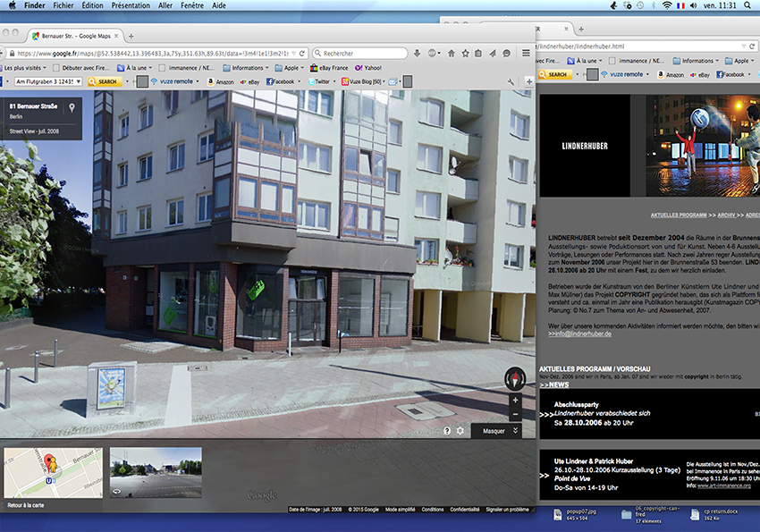
Task: Select the Bernauer Str. - Google Maps tab
Action: (x=75, y=36)
